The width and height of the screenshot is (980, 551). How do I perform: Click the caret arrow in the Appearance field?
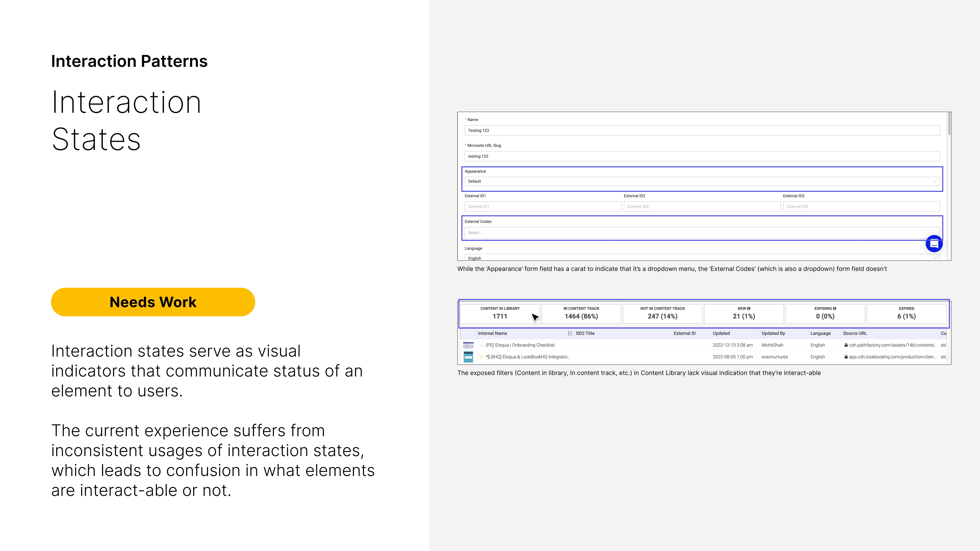tap(935, 181)
